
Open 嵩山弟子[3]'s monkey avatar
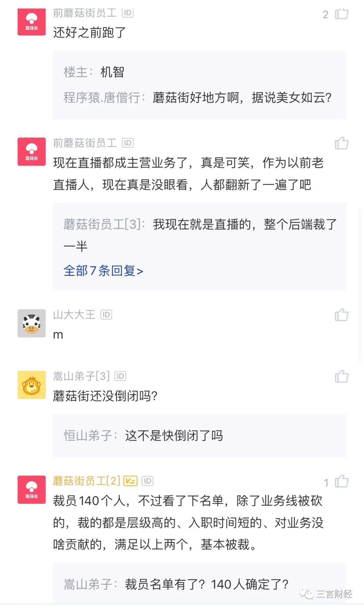(32, 385)
